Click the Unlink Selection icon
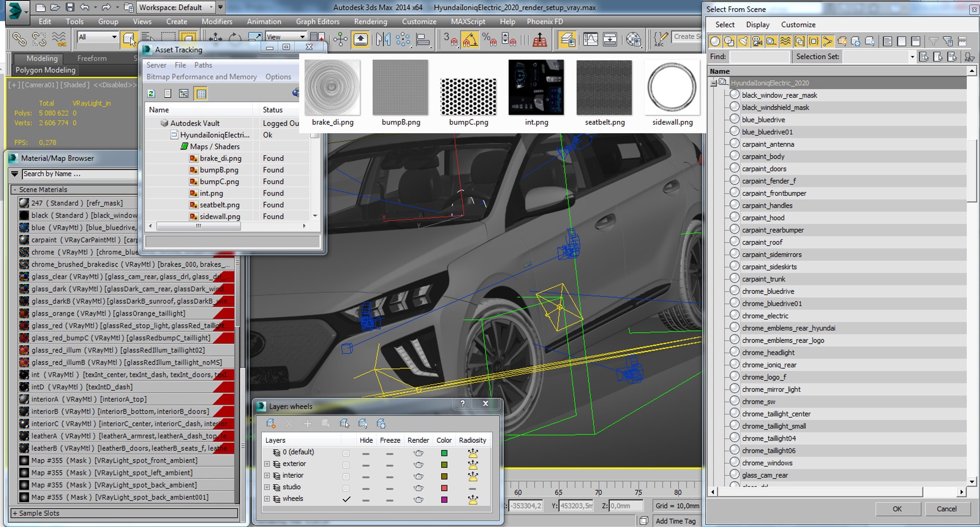The height and width of the screenshot is (527, 980). 39,39
